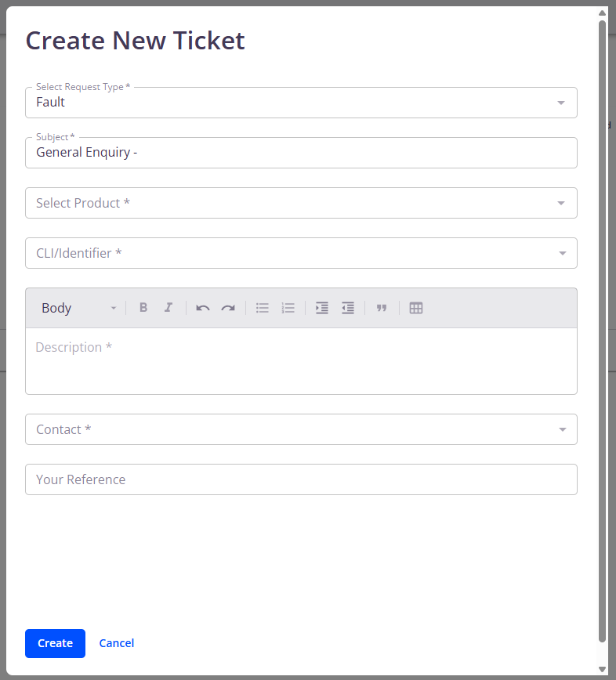Undo last edit in description editor
Image resolution: width=616 pixels, height=680 pixels.
(x=202, y=308)
